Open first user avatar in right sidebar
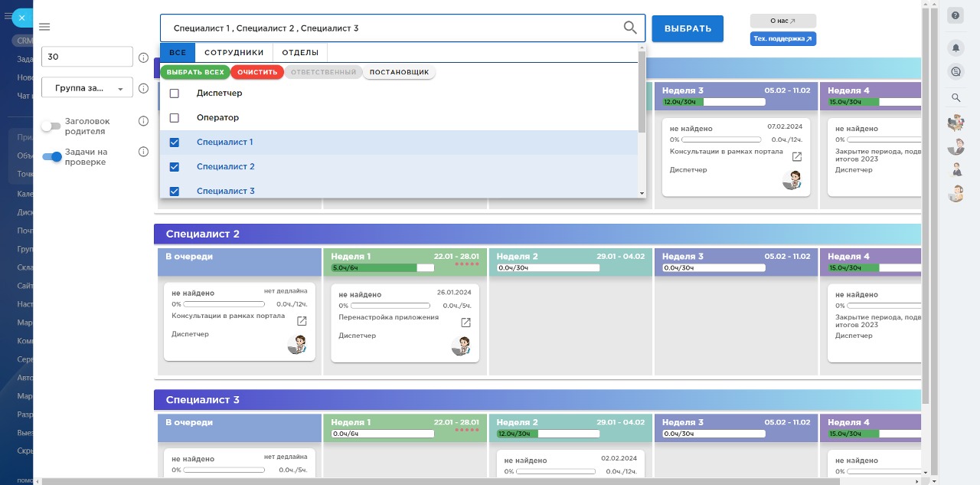The height and width of the screenshot is (485, 980). click(955, 122)
